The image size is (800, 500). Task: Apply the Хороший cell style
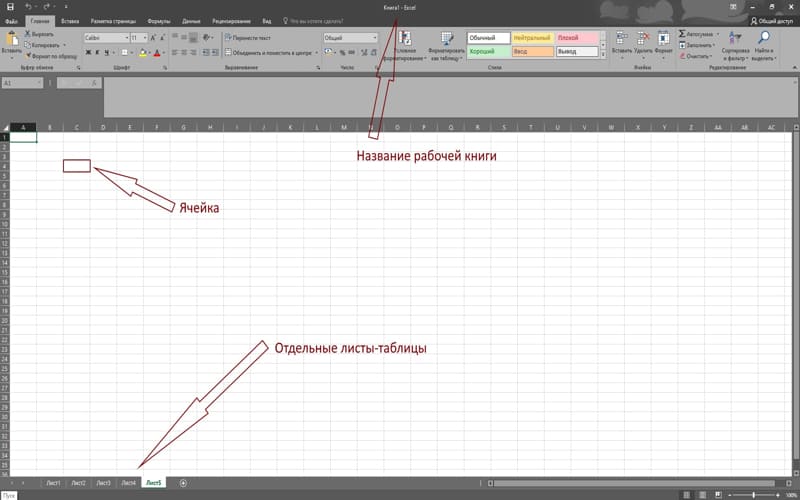coord(488,52)
